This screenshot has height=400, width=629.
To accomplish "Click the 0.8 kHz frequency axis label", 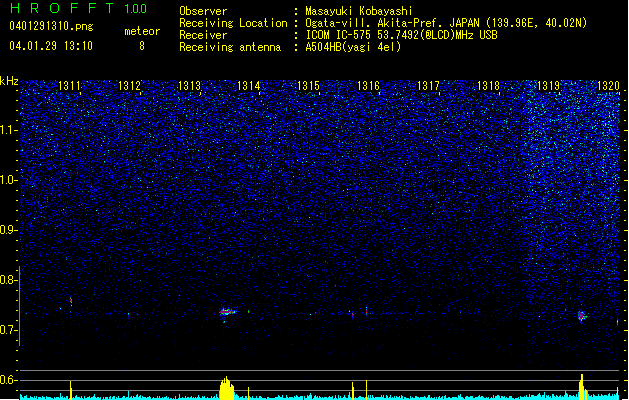I will (8, 280).
